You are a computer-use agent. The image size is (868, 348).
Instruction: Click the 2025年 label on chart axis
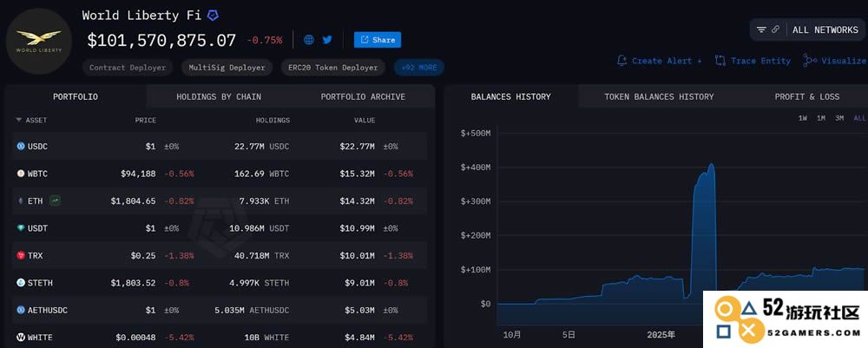point(661,335)
